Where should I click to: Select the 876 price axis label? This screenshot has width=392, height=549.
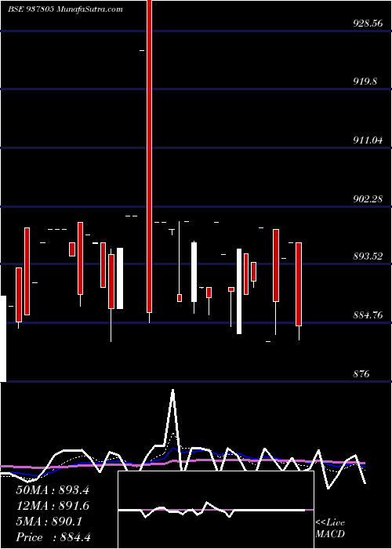tap(361, 374)
